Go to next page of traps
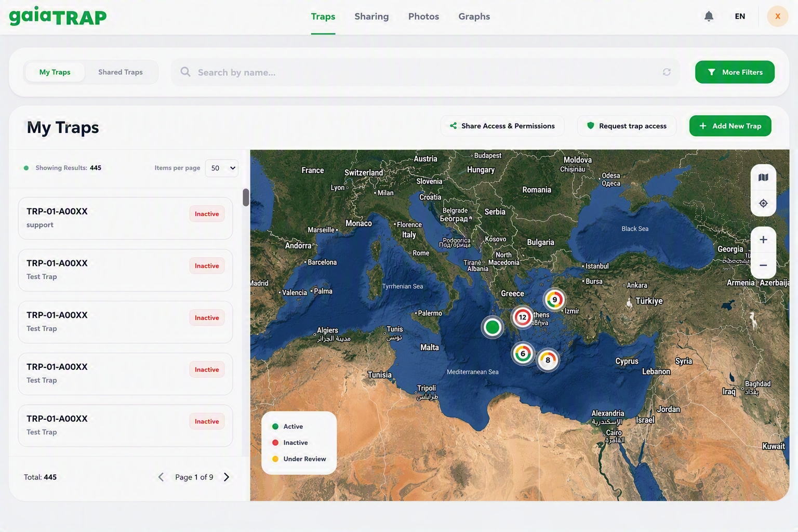Screen dimensions: 798x532 click(226, 477)
